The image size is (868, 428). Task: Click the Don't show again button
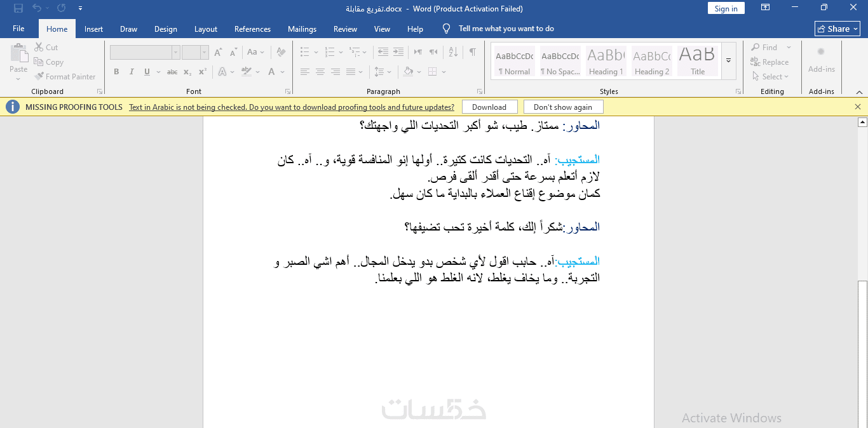[x=563, y=107]
